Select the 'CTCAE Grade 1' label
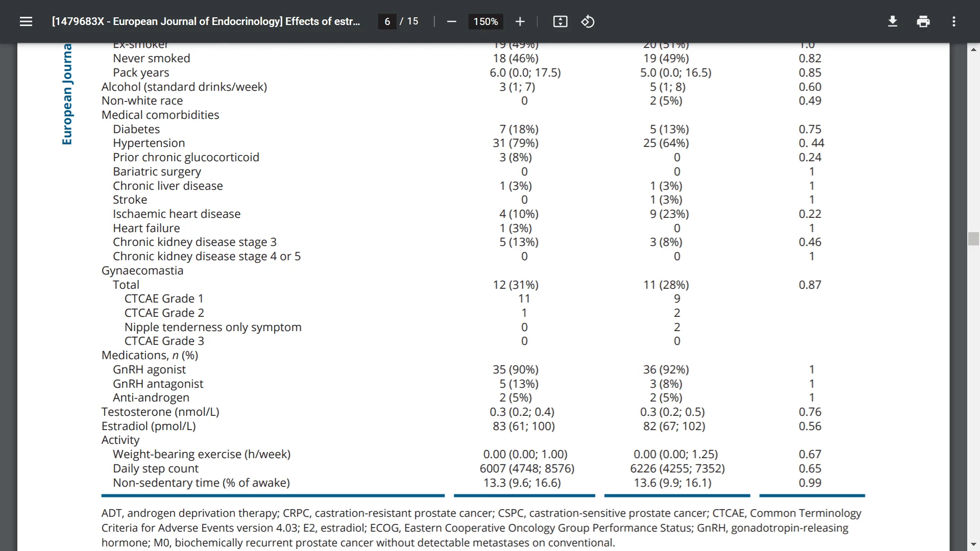This screenshot has width=980, height=551. (x=164, y=298)
